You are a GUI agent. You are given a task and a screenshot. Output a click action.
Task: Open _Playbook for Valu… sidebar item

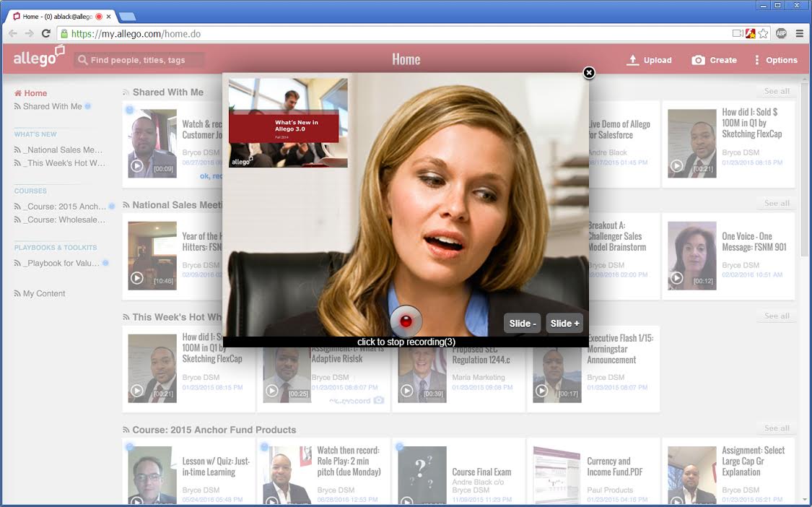pyautogui.click(x=57, y=264)
